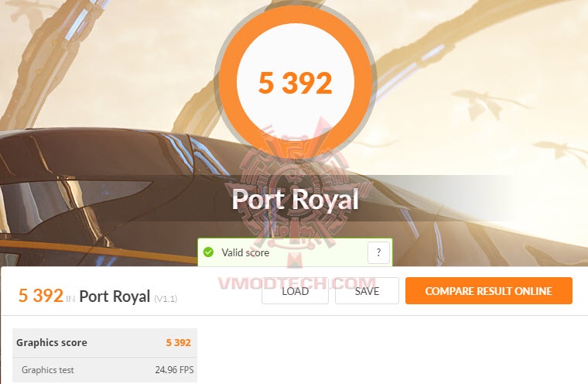Click the Port Royal heading beside the score
This screenshot has height=384, width=588.
115,297
